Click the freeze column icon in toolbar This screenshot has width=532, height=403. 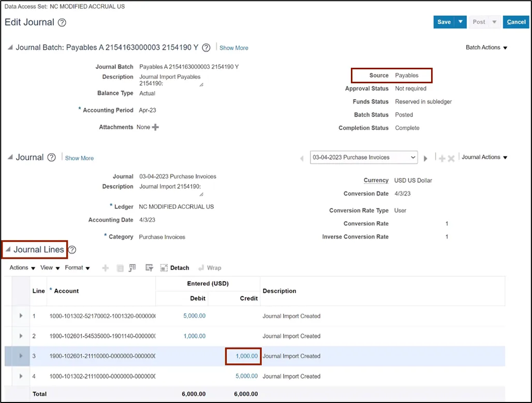pyautogui.click(x=132, y=268)
